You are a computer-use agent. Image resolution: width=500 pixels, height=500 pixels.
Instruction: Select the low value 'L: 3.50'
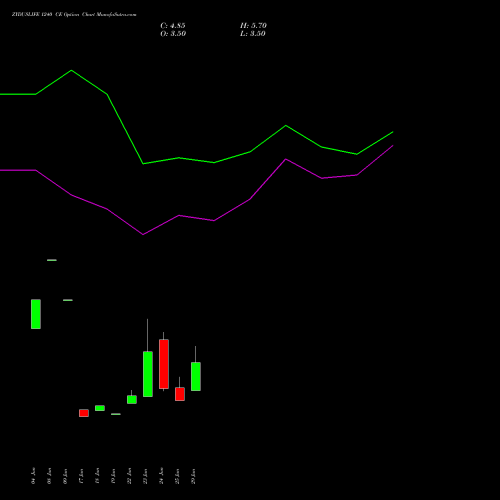[253, 34]
